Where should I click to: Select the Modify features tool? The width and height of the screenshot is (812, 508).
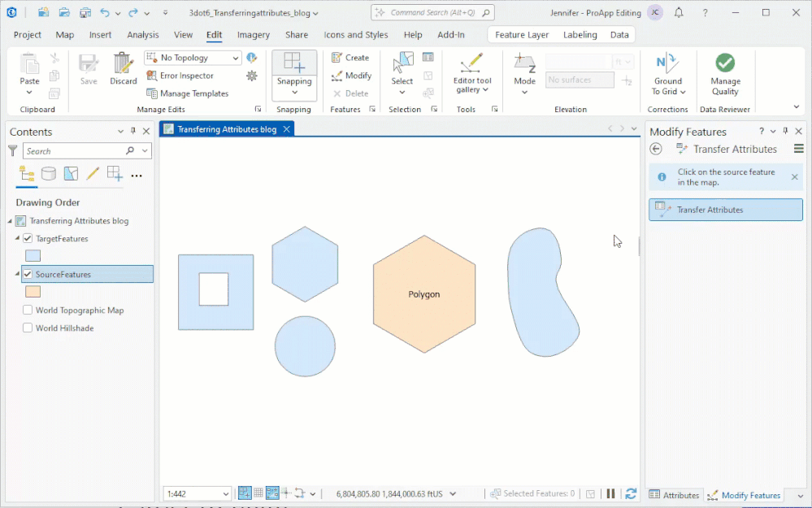pyautogui.click(x=352, y=75)
